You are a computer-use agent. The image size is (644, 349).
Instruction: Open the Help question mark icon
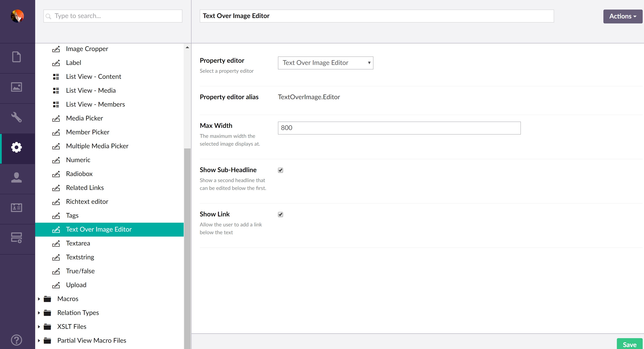(17, 340)
